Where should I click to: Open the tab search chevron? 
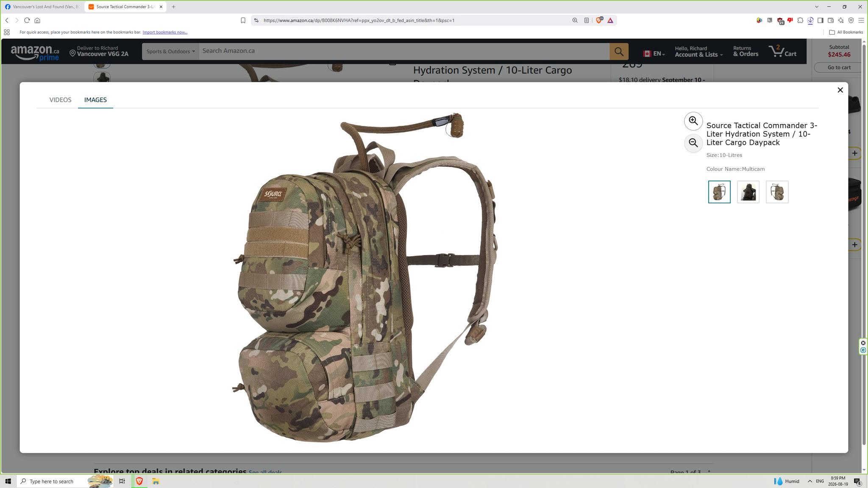817,7
